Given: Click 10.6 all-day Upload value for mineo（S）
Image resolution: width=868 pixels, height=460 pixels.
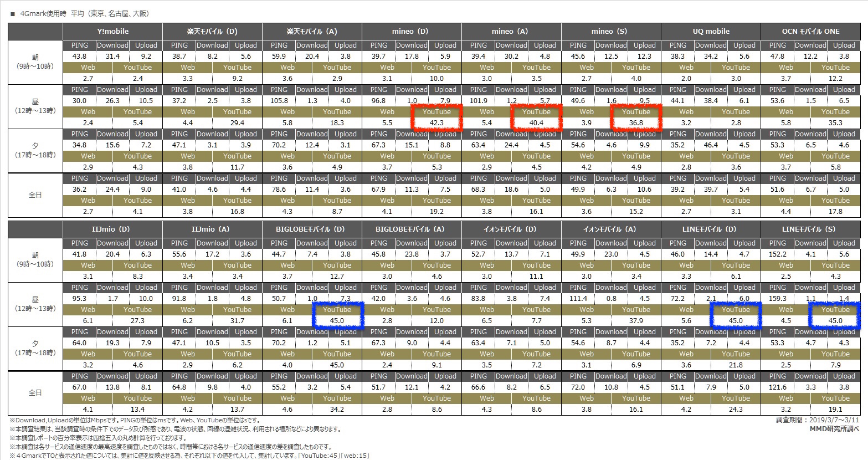Looking at the screenshot, I should click(x=644, y=190).
